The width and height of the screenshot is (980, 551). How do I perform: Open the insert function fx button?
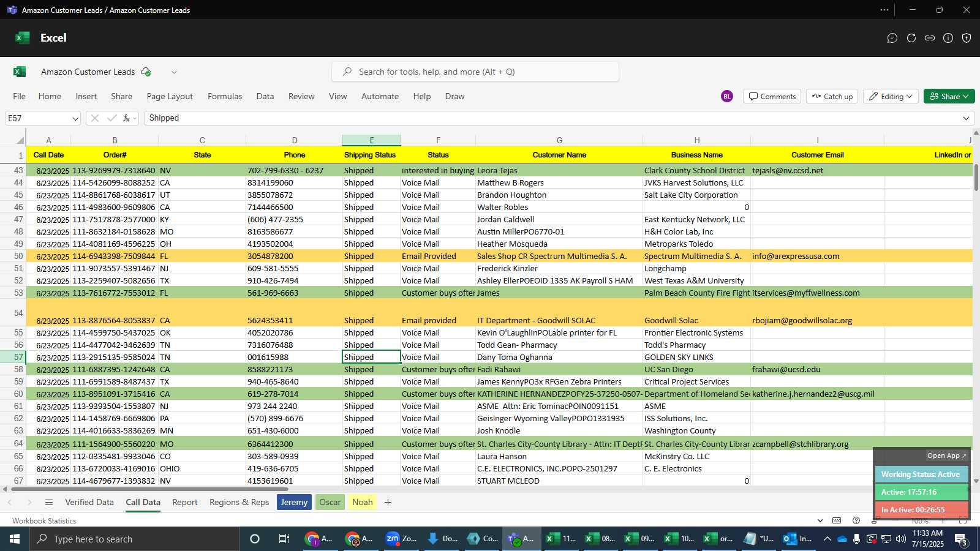pos(126,118)
